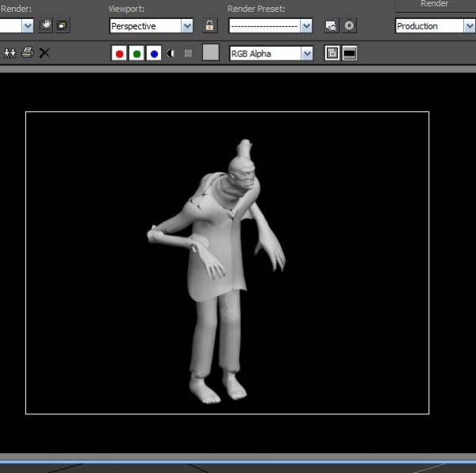Screen dimensions: 476x473
Task: Open the RGB Alpha channel dropdown
Action: 271,53
